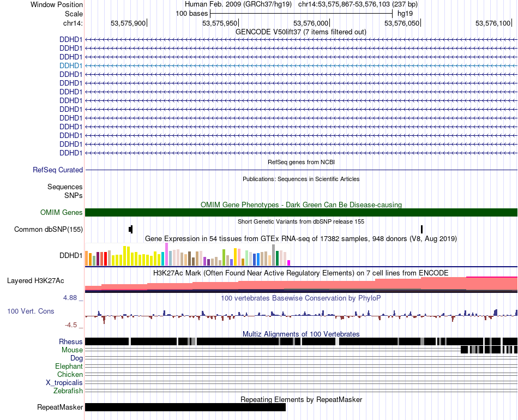
Task: Click the Mouse alignment species label
Action: click(x=72, y=350)
